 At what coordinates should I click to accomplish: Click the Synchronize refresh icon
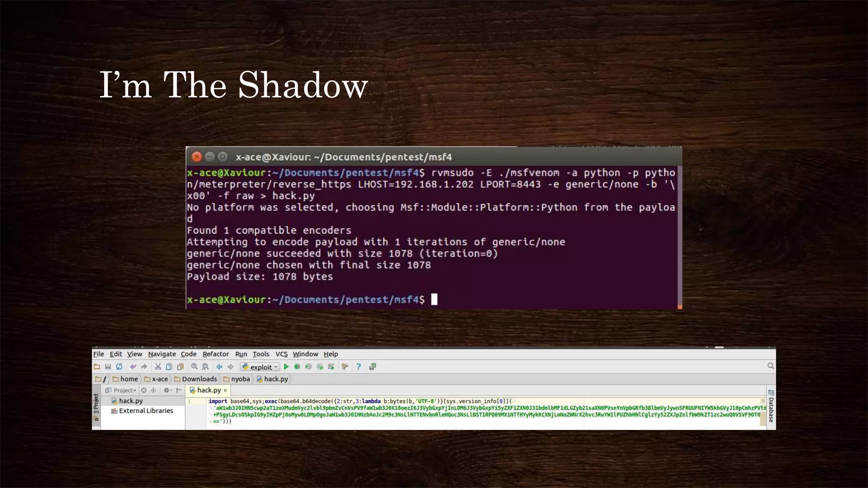119,367
